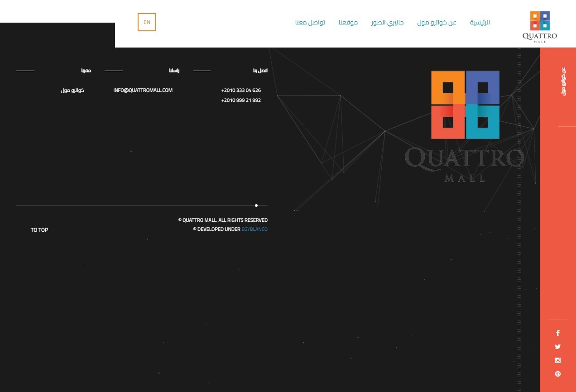Click the INFO@QUATTROMALL.COM email address
The image size is (576, 392).
(143, 90)
